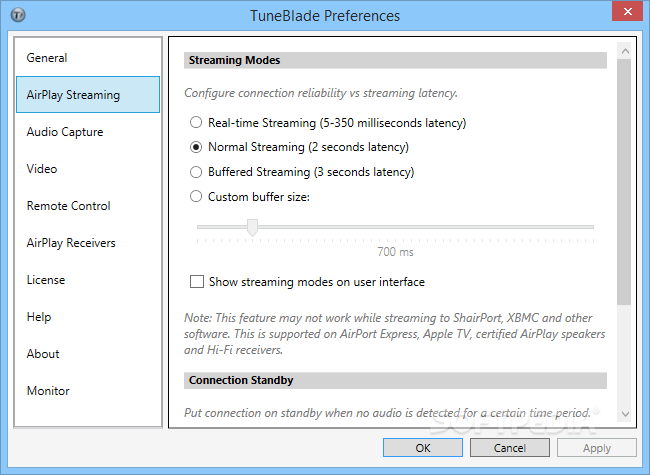Screen dimensions: 650x475
Task: Open the General preferences section
Action: pyautogui.click(x=88, y=58)
